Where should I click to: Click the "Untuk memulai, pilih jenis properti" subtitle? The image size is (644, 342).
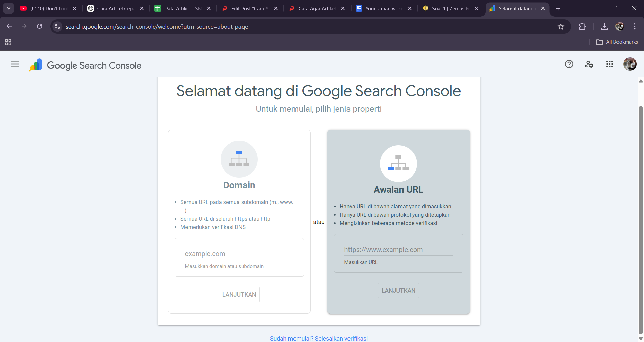coord(319,109)
